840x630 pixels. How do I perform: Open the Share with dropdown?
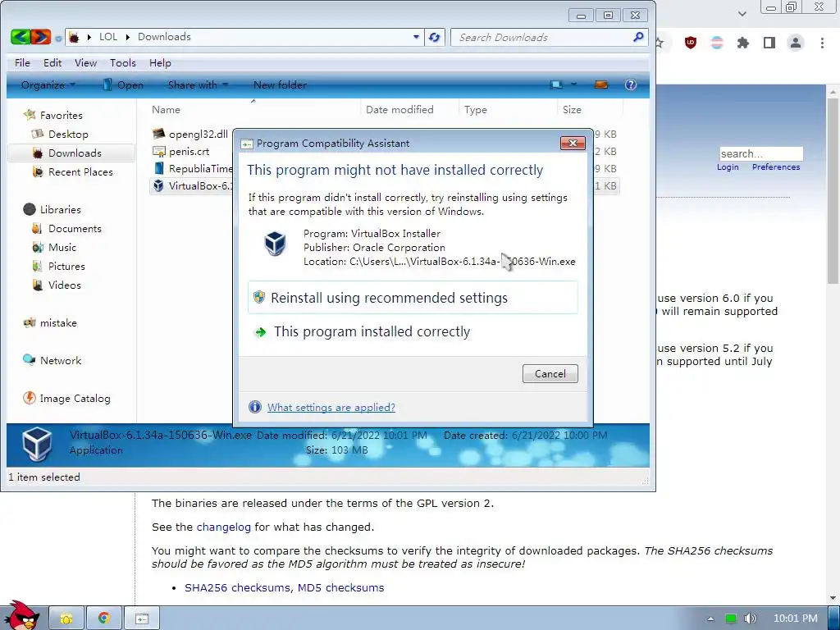point(199,84)
